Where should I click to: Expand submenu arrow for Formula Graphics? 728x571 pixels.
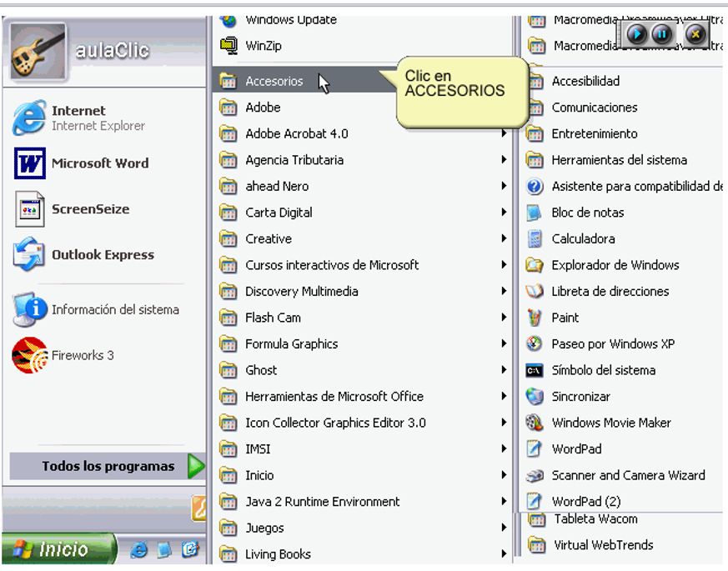click(504, 344)
